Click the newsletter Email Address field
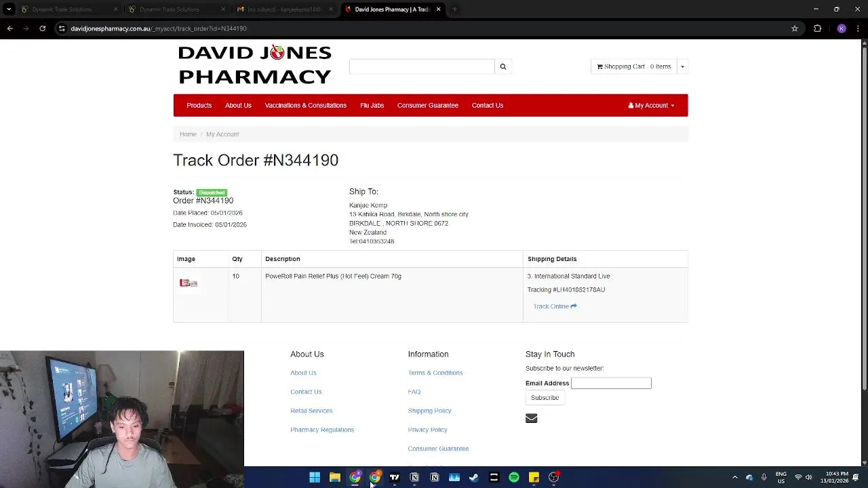The width and height of the screenshot is (868, 488). click(611, 383)
